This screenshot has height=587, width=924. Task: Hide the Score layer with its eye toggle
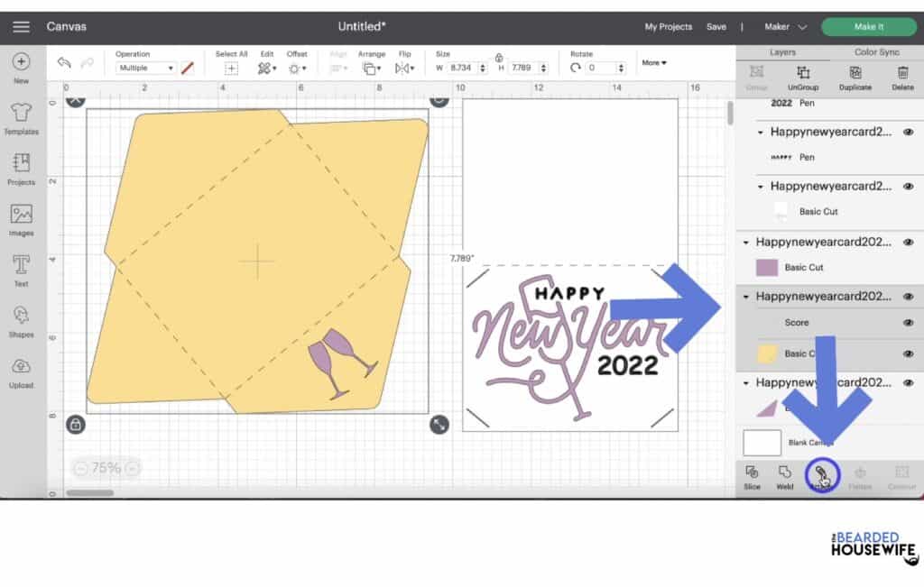[x=909, y=322]
